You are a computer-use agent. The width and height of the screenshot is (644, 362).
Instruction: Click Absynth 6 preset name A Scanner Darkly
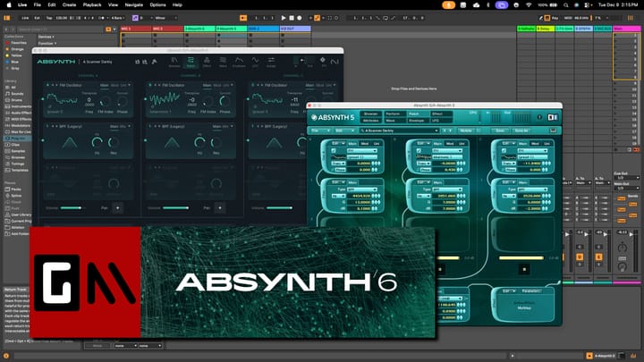click(97, 62)
